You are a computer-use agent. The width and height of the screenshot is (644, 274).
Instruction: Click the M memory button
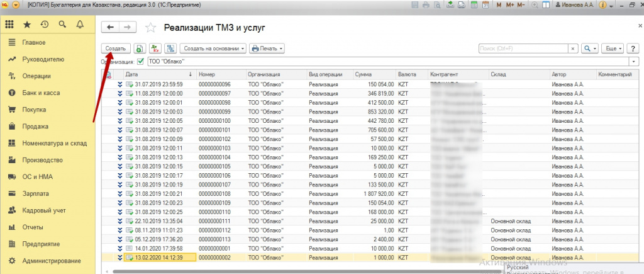point(499,5)
